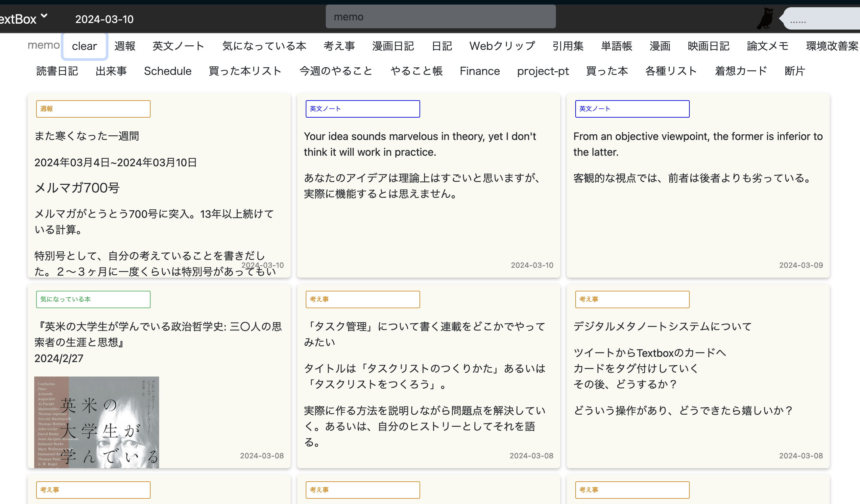Switch to the 週報 tag
The height and width of the screenshot is (504, 860).
(125, 46)
